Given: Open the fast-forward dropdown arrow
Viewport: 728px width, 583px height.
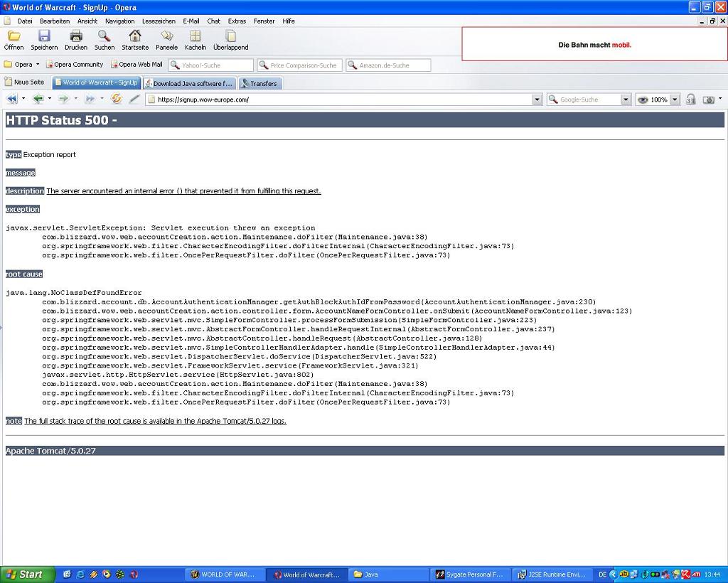Looking at the screenshot, I should point(102,99).
